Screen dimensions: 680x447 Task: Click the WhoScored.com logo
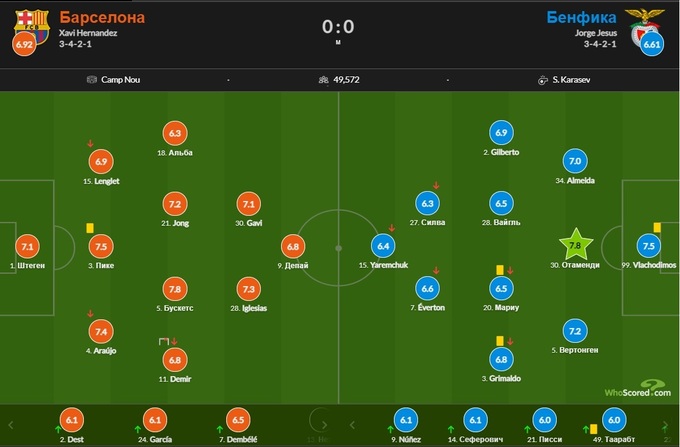click(636, 390)
